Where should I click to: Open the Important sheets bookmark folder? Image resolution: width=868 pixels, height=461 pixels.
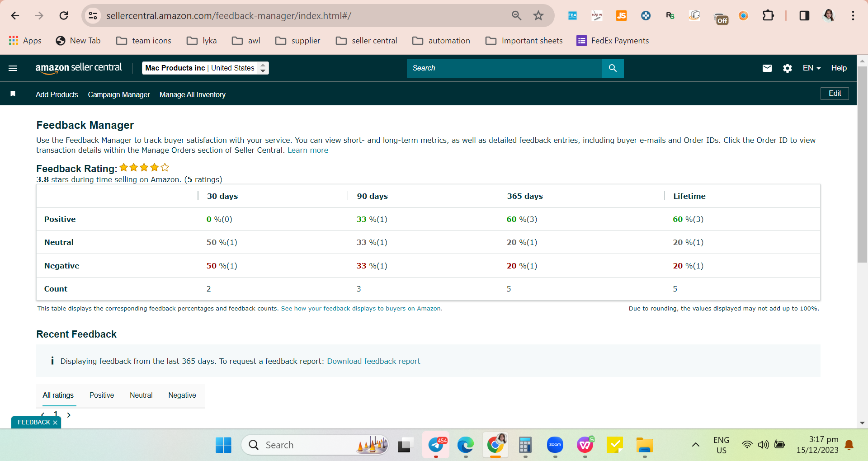click(x=524, y=41)
